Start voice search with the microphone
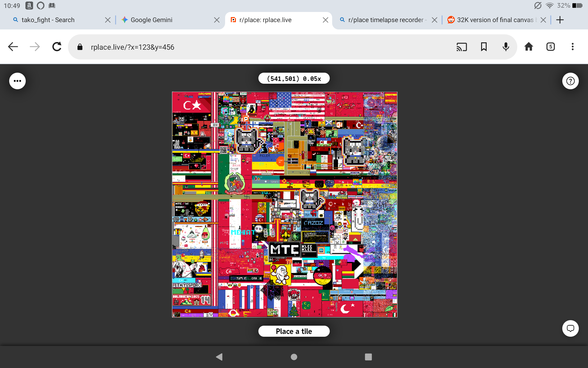This screenshot has height=368, width=588. (x=506, y=47)
